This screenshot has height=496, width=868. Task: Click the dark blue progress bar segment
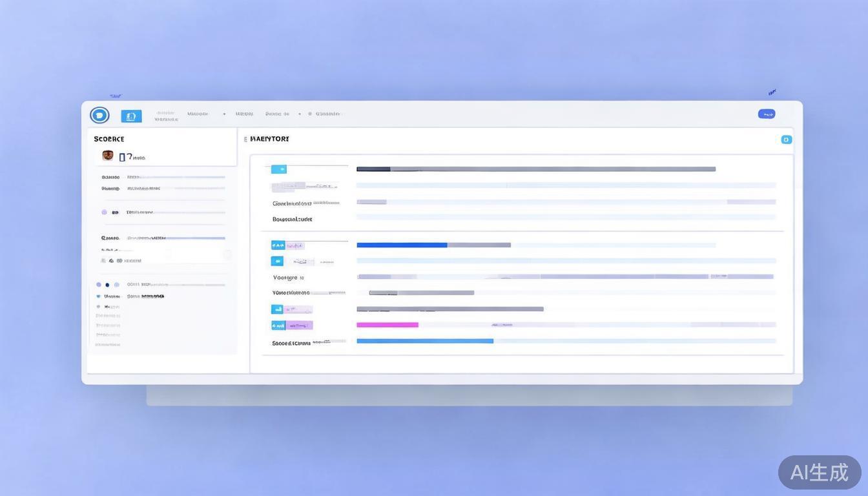click(x=402, y=245)
